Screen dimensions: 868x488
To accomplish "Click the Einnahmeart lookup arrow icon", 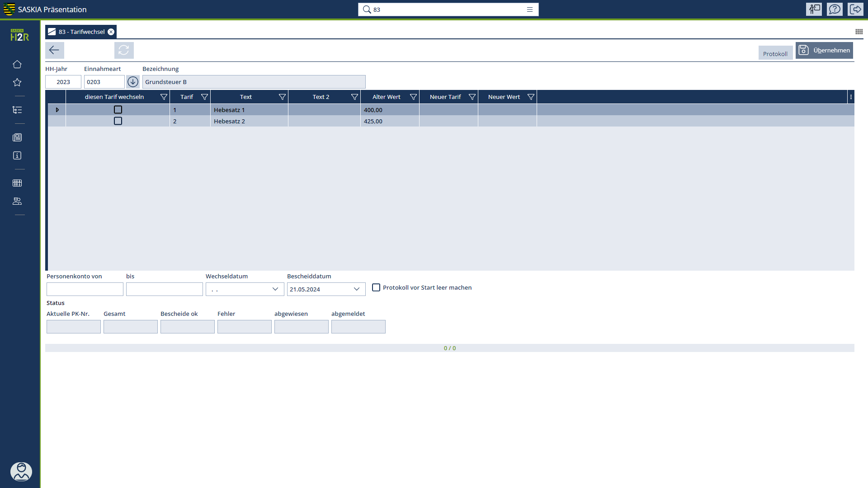I will click(132, 82).
